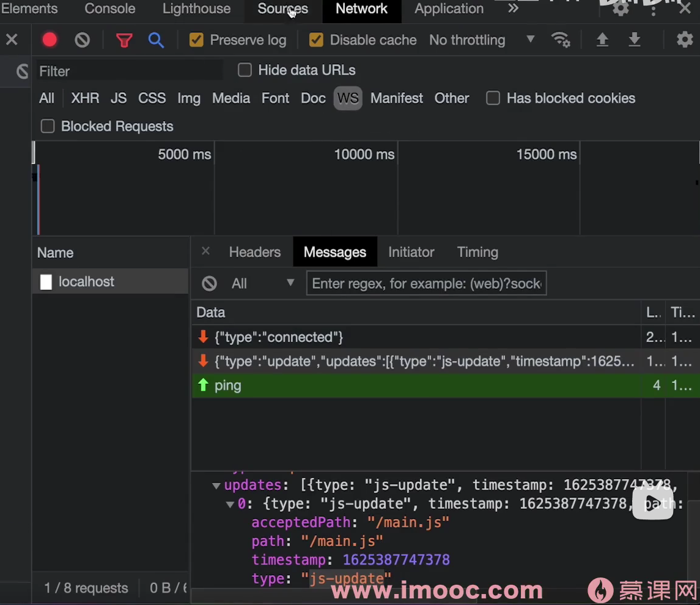The height and width of the screenshot is (605, 700).
Task: Open network settings gear icon
Action: click(684, 40)
